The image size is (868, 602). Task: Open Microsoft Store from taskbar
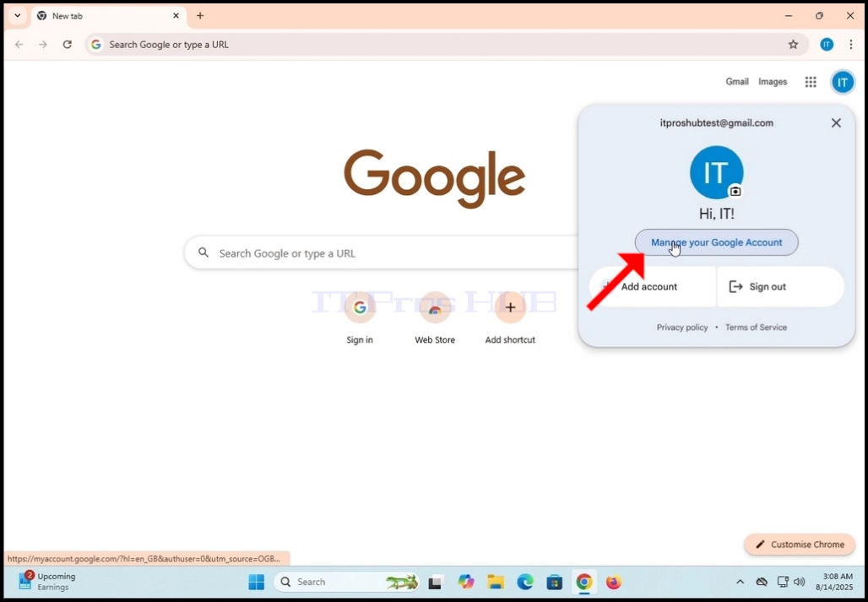pos(554,582)
